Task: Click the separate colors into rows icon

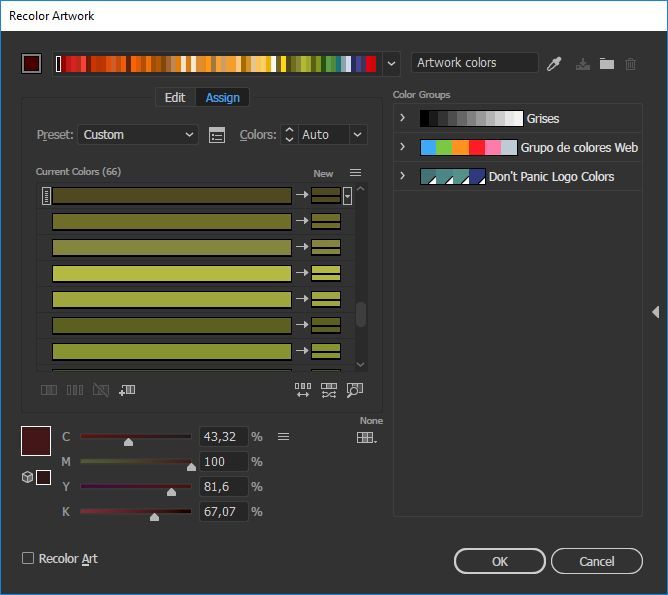Action: tap(75, 390)
